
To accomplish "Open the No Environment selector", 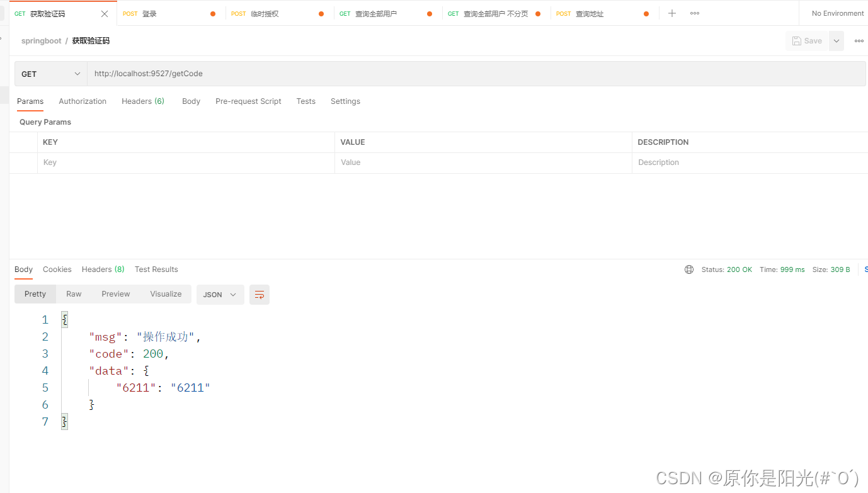I will click(837, 13).
